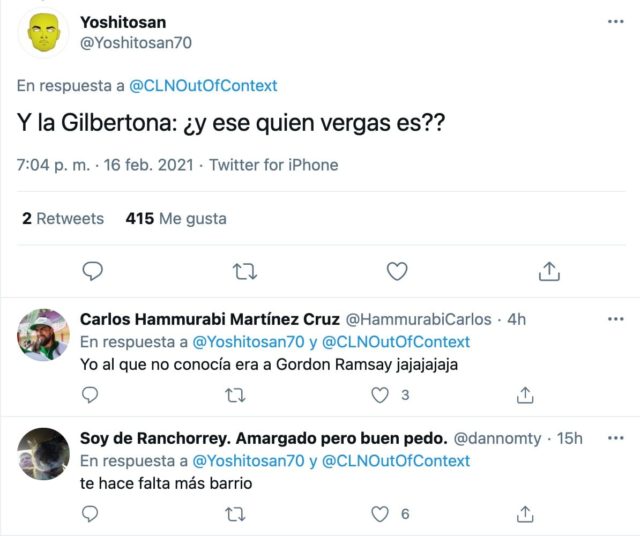Open more options on Carlos Hammurabi's reply

[x=615, y=319]
